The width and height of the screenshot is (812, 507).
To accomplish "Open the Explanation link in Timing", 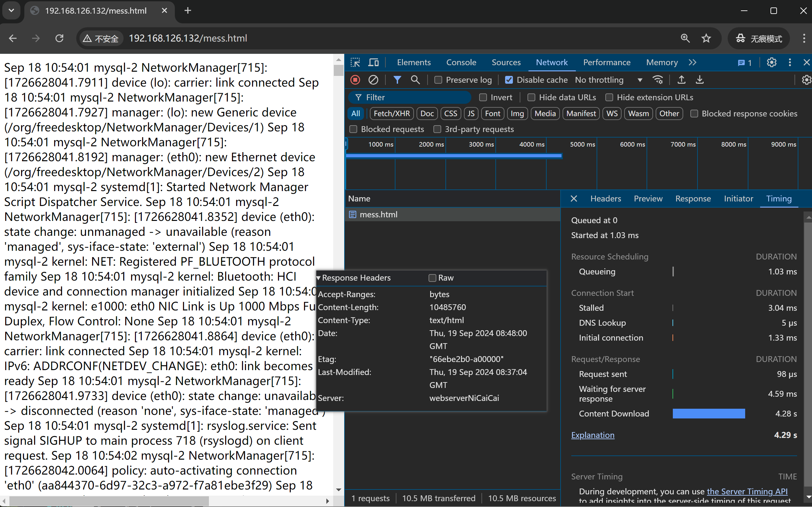I will (592, 435).
